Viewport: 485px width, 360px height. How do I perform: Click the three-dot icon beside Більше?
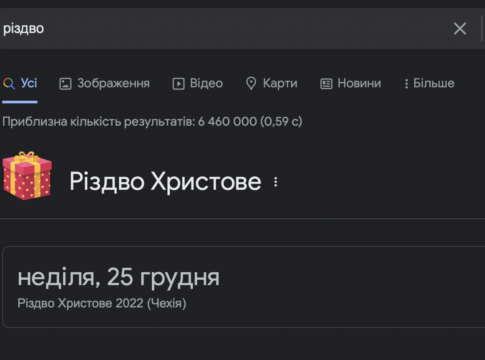point(406,84)
